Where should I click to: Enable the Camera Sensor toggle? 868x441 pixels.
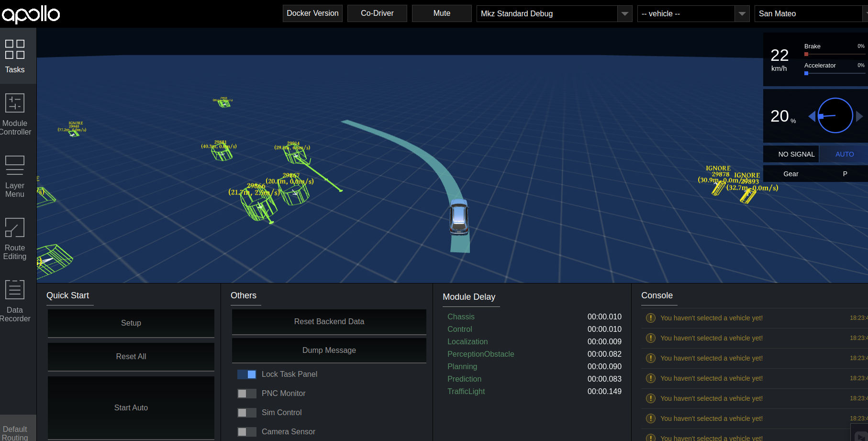247,432
